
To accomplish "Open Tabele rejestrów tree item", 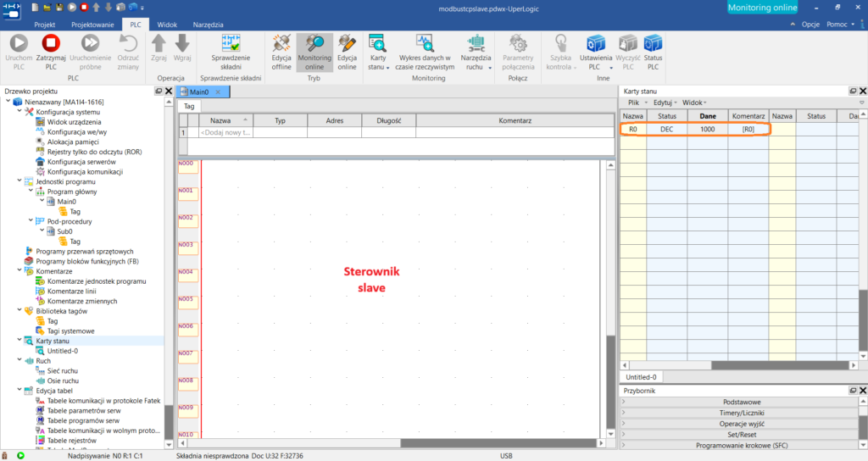I will click(x=72, y=441).
